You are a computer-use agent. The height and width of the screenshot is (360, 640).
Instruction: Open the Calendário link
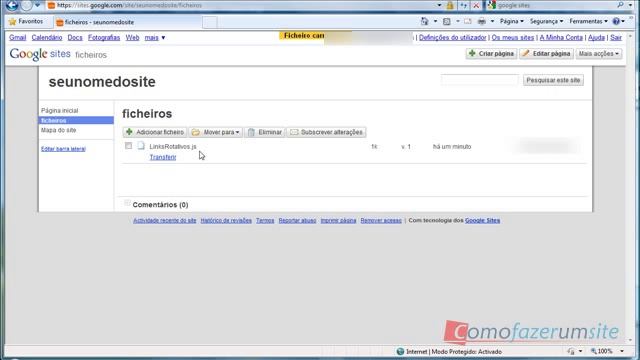pos(47,38)
